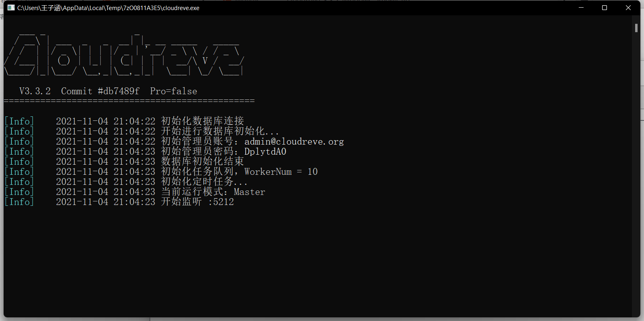Click the initial password DplytdA0
This screenshot has width=644, height=321.
pos(265,151)
